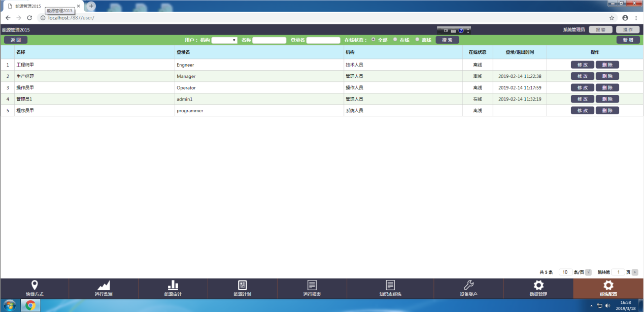644x312 pixels.
Task: Open the 系统配置 bottom navigation tab
Action: [608, 288]
